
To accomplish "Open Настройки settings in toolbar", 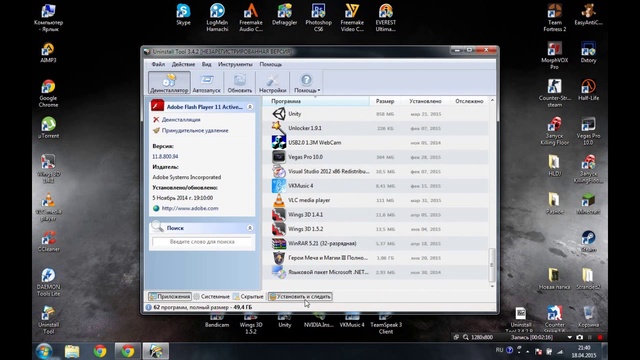I will tap(272, 82).
